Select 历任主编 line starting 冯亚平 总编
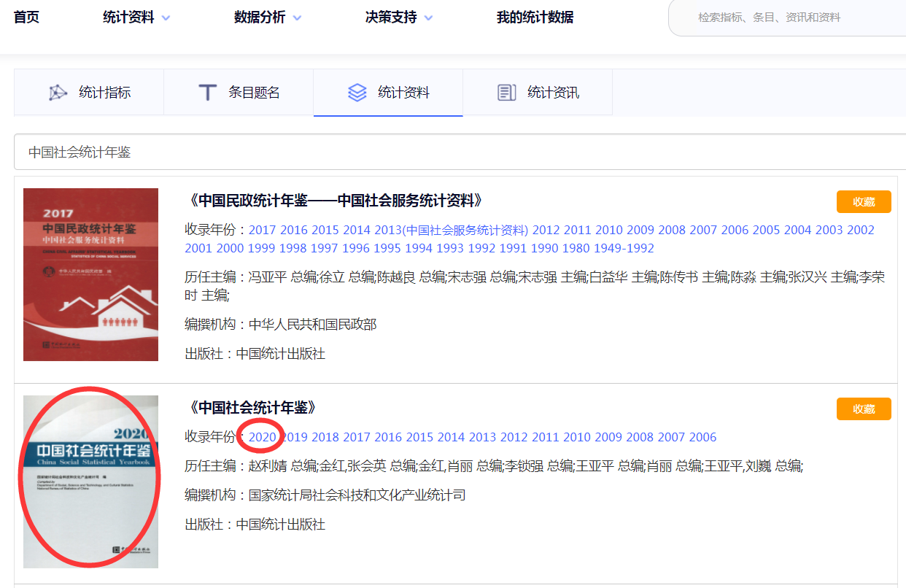 (535, 286)
